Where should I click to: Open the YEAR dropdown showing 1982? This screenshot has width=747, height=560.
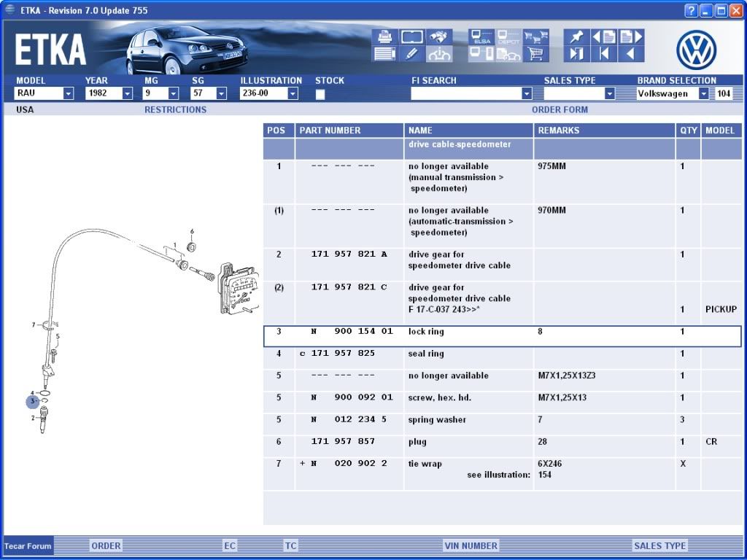click(127, 94)
